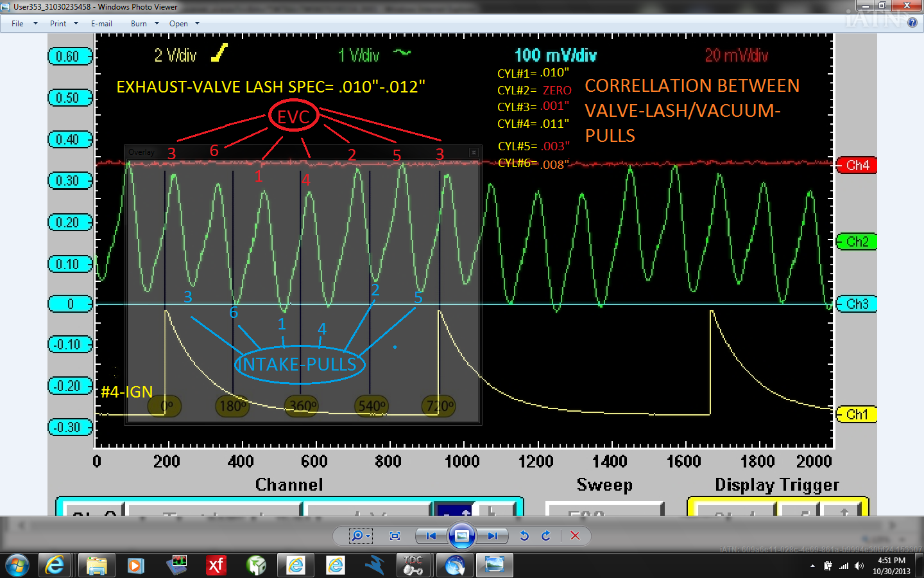The height and width of the screenshot is (578, 924).
Task: Click the E-mail button
Action: (x=101, y=24)
